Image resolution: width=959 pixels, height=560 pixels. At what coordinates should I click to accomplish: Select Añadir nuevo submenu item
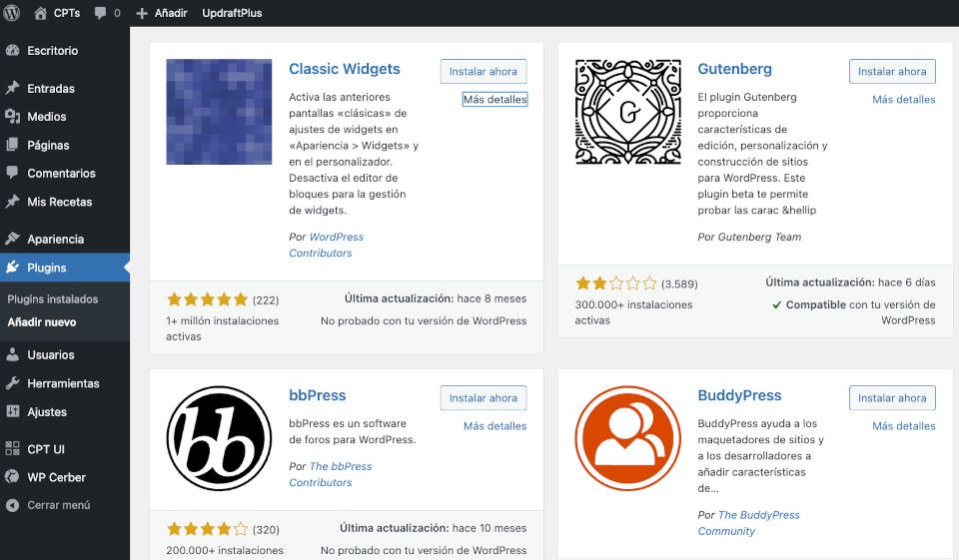42,322
